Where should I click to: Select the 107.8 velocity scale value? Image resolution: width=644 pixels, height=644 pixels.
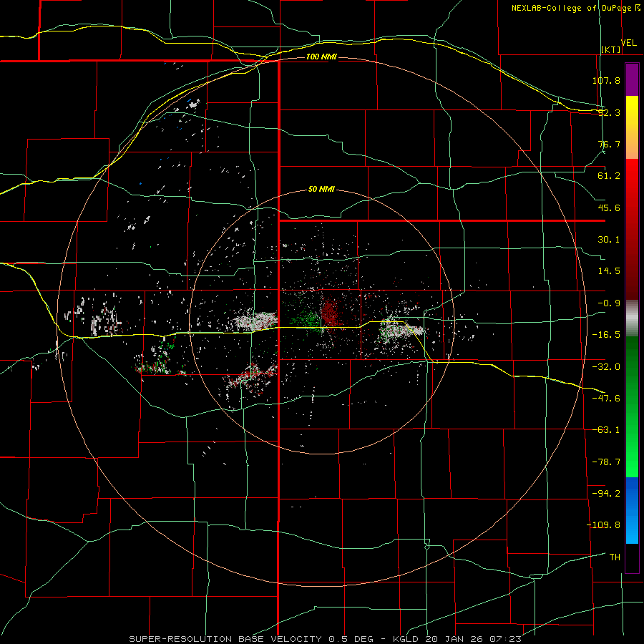[606, 80]
